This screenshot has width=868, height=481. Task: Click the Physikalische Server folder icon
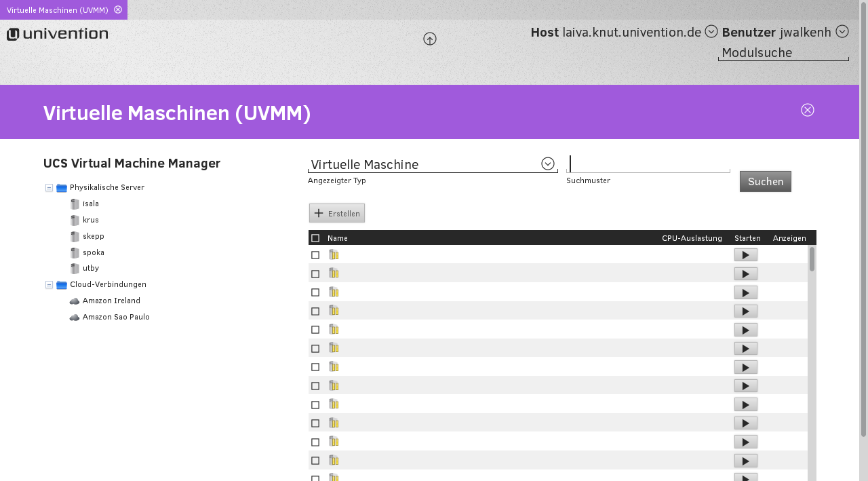[x=62, y=188]
